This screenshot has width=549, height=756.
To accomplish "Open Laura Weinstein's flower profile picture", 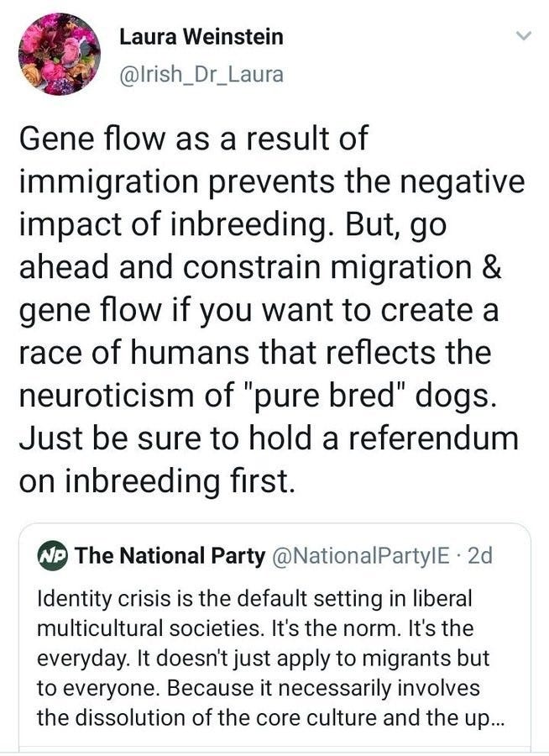I will [59, 54].
